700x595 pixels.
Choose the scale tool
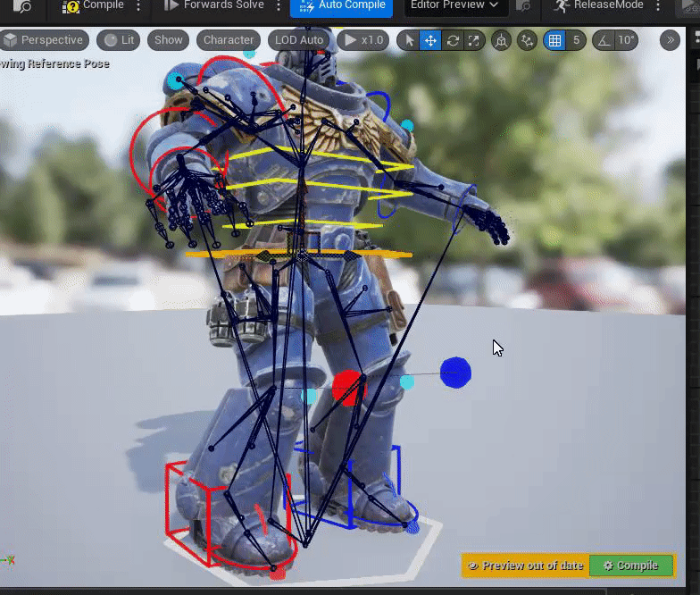474,40
